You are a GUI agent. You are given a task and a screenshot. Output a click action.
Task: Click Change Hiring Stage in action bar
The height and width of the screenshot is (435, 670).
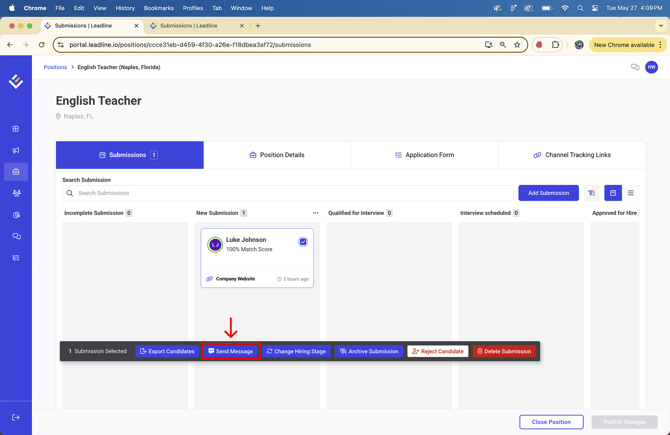pos(296,351)
